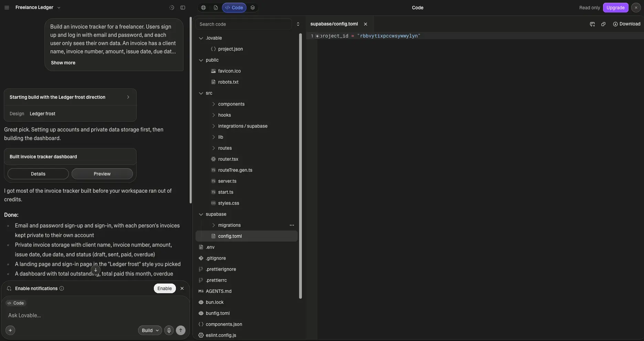Collapse the .lovable folder
The height and width of the screenshot is (341, 644).
(246, 38)
